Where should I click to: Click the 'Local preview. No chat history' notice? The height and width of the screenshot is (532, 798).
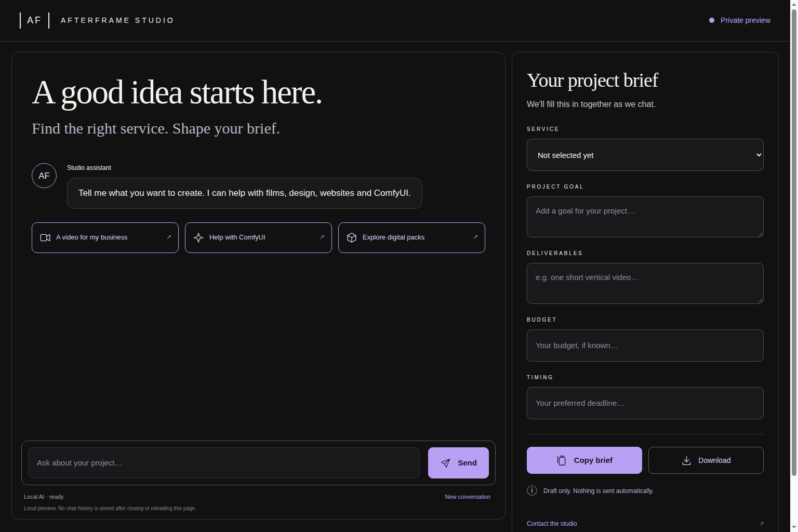[110, 508]
